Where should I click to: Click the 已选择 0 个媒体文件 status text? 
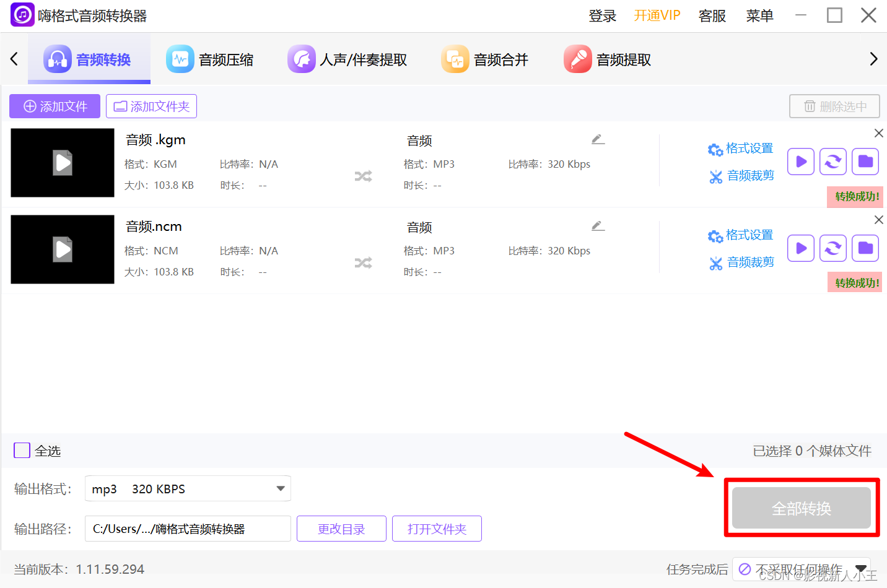[812, 451]
